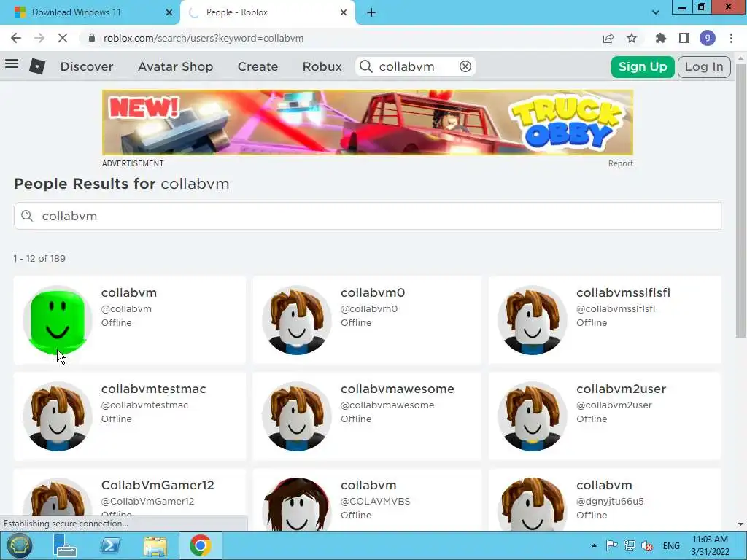Open the Windows Start button
Viewport: 747px width, 560px height.
coord(19,545)
